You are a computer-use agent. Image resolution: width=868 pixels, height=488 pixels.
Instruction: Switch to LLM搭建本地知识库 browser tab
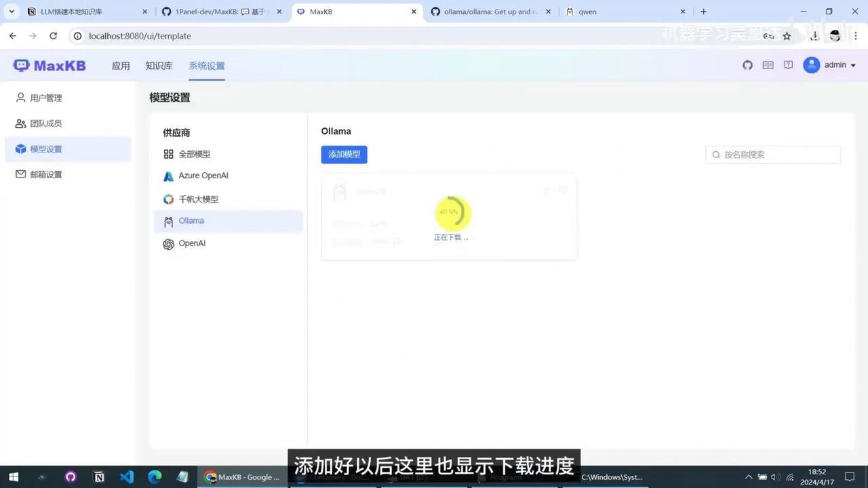(x=86, y=12)
